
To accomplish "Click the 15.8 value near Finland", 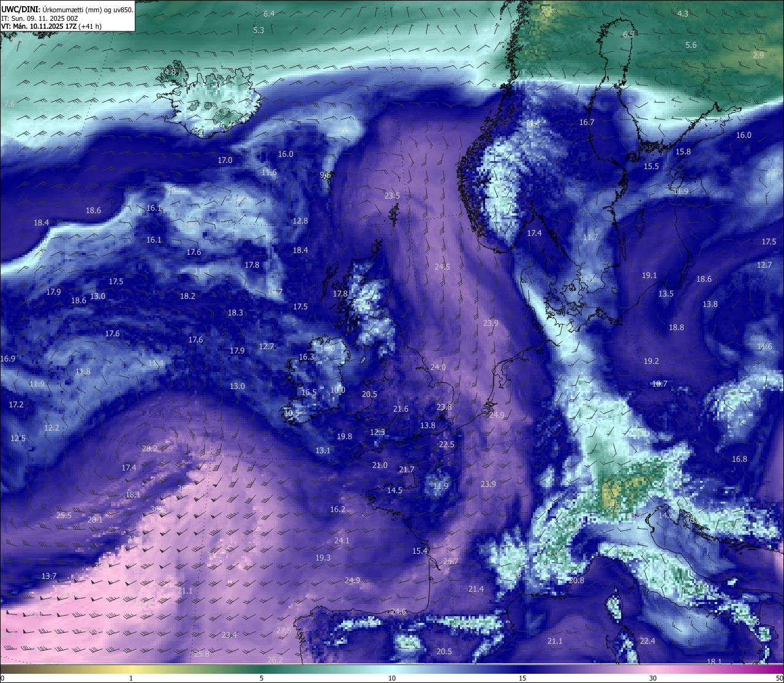I will pyautogui.click(x=683, y=151).
